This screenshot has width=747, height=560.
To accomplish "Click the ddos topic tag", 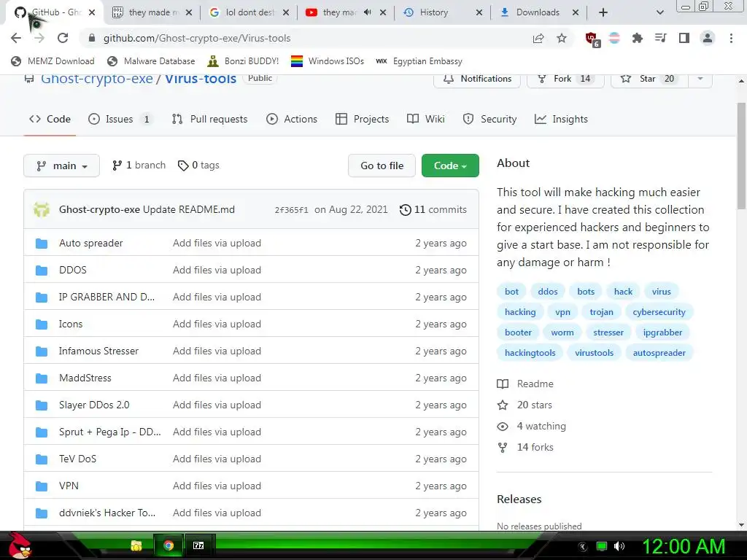I will (x=548, y=292).
